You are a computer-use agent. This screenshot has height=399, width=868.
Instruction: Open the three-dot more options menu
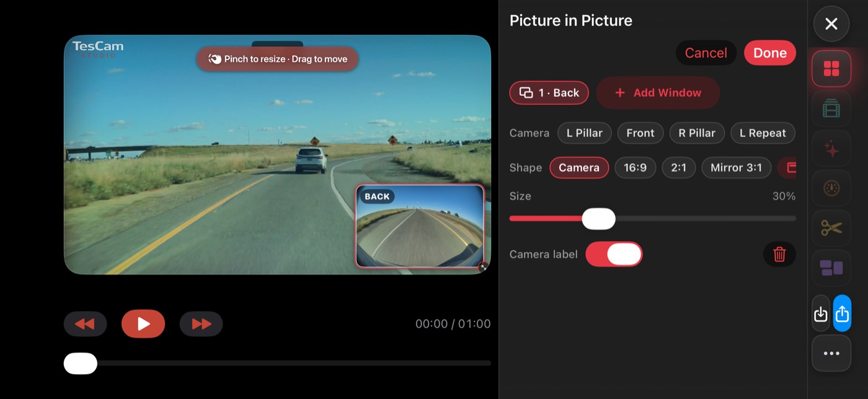pyautogui.click(x=831, y=354)
